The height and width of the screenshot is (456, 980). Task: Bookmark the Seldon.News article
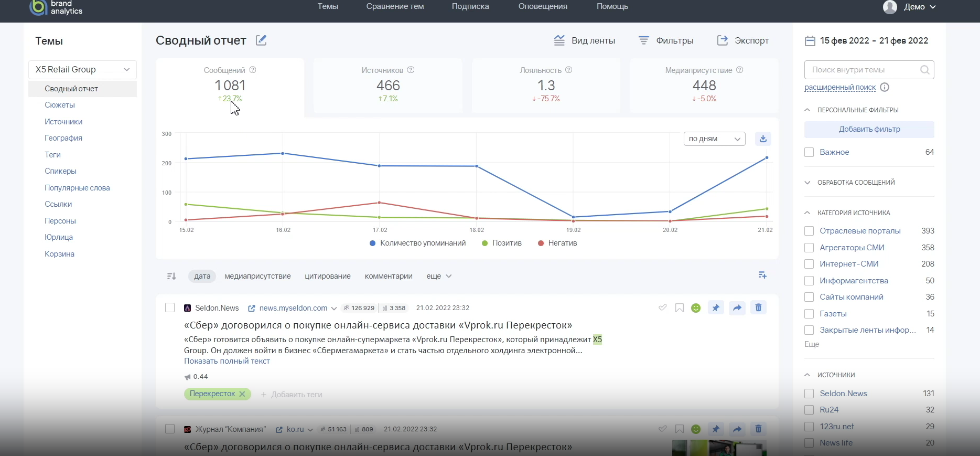[680, 308]
